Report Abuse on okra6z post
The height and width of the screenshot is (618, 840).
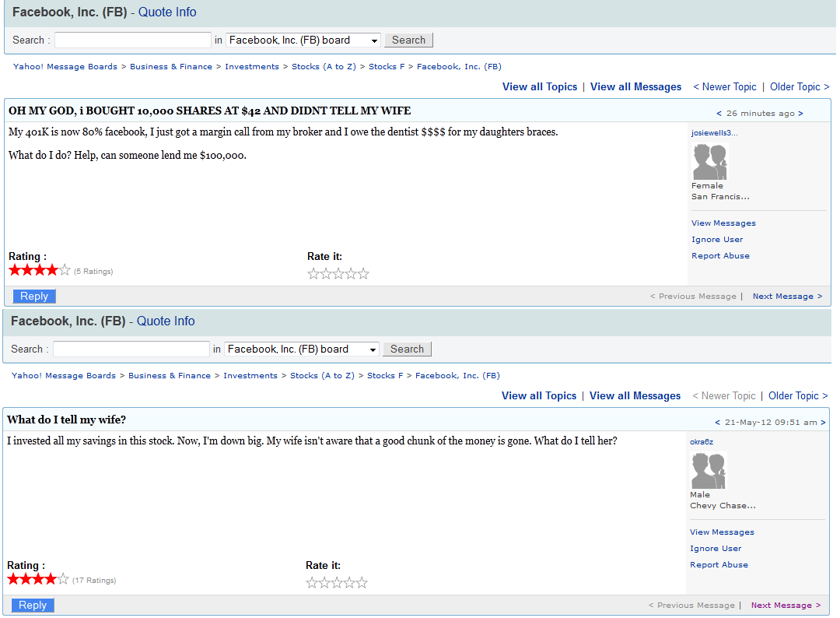click(x=719, y=564)
